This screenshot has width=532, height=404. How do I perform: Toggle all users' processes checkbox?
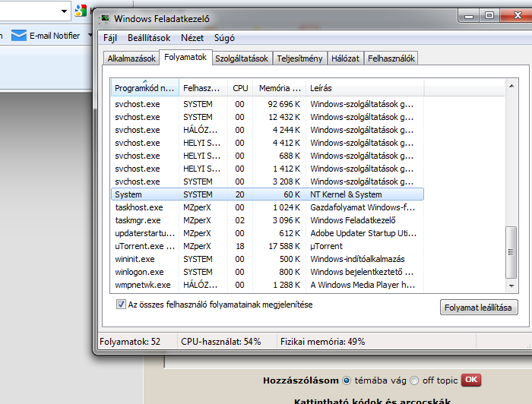pos(121,305)
